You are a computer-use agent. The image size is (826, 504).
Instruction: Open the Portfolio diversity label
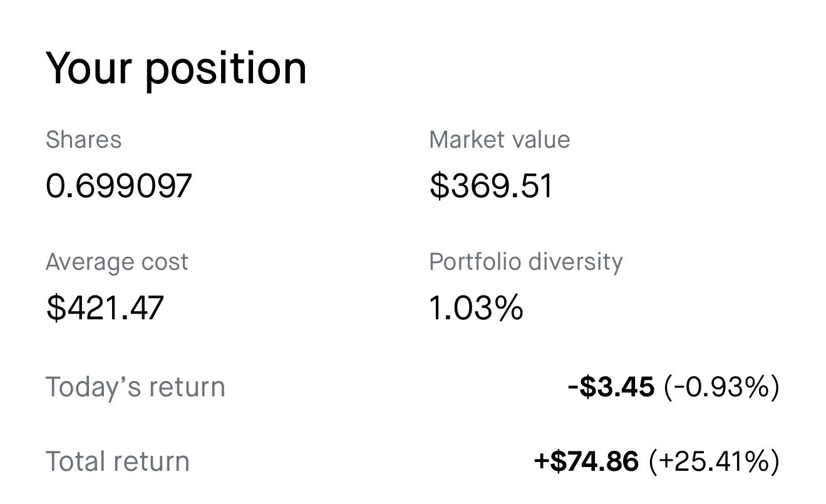click(x=526, y=262)
